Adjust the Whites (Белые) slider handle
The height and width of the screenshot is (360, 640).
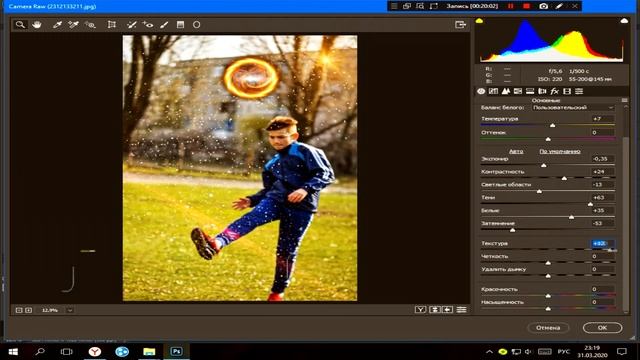pos(571,217)
